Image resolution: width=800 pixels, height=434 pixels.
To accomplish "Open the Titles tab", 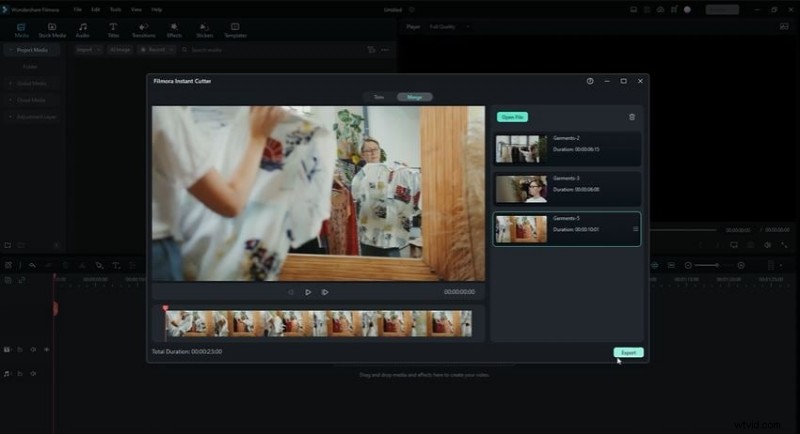I will (x=113, y=31).
